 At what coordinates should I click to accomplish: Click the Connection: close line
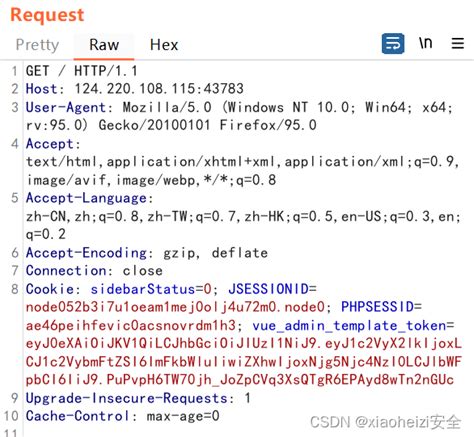94,271
